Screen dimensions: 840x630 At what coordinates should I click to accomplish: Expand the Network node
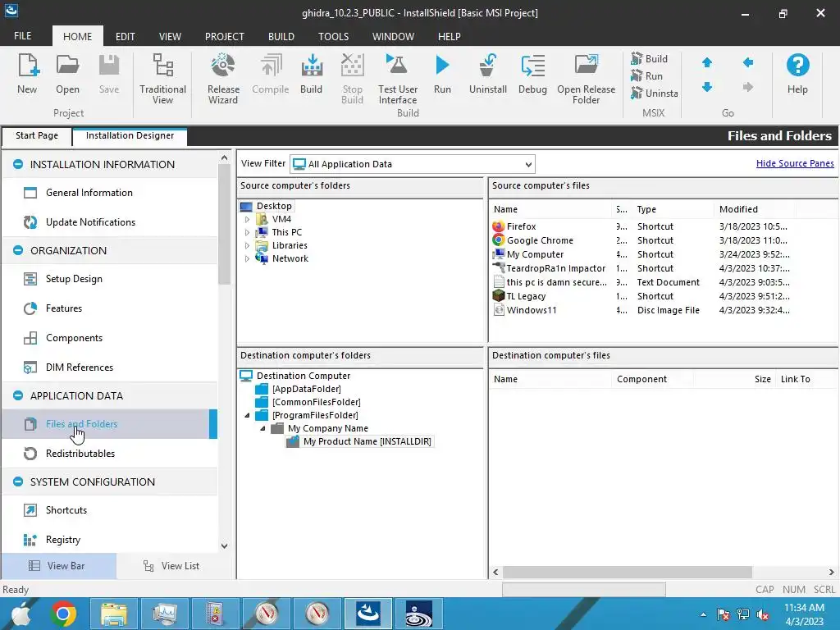247,258
